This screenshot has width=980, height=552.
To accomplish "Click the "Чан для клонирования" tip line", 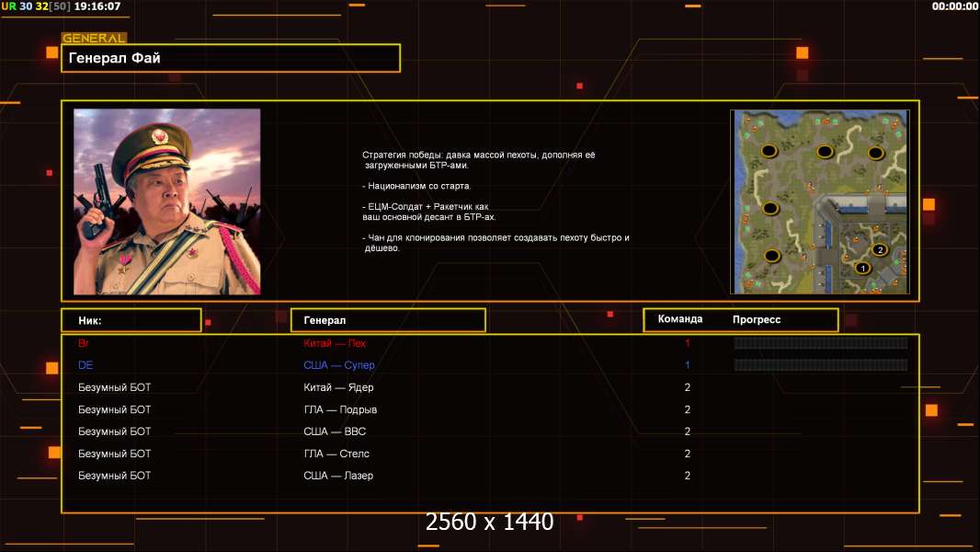I will [496, 243].
